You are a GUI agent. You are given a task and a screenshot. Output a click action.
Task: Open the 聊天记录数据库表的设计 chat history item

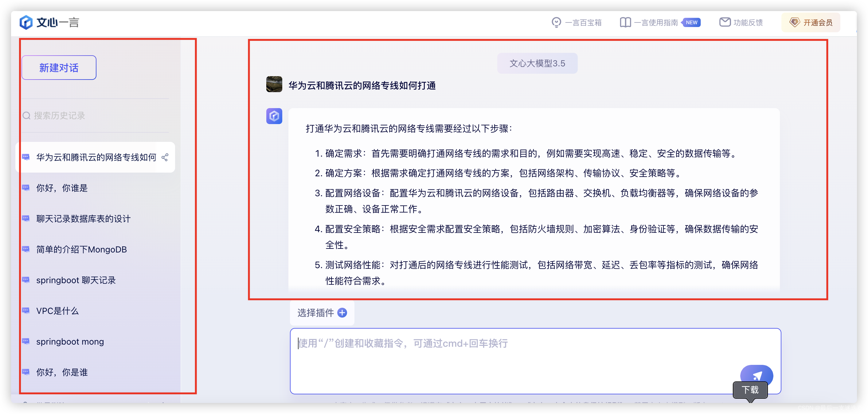(x=83, y=219)
